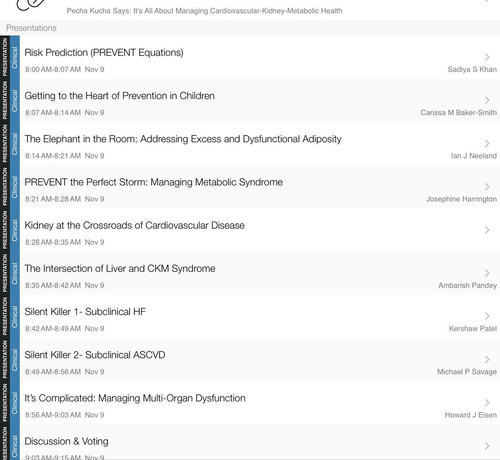
Task: Open chevron beside Elephant in the Room
Action: [x=487, y=143]
